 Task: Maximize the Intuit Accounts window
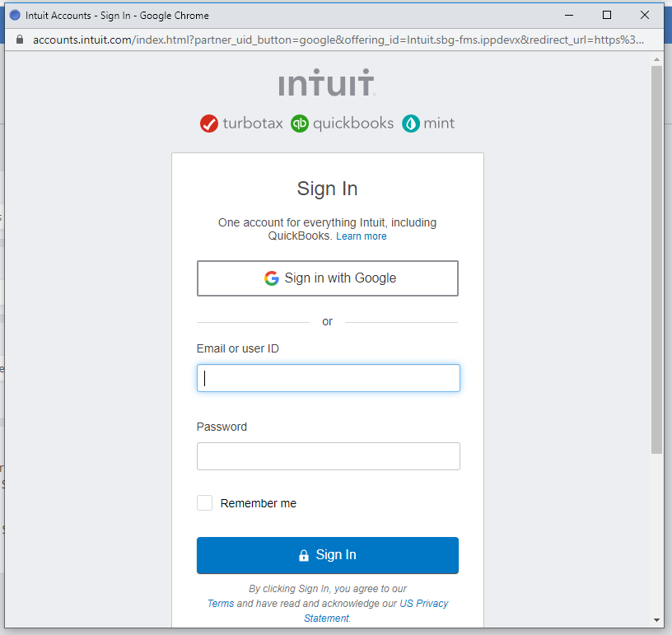point(607,15)
